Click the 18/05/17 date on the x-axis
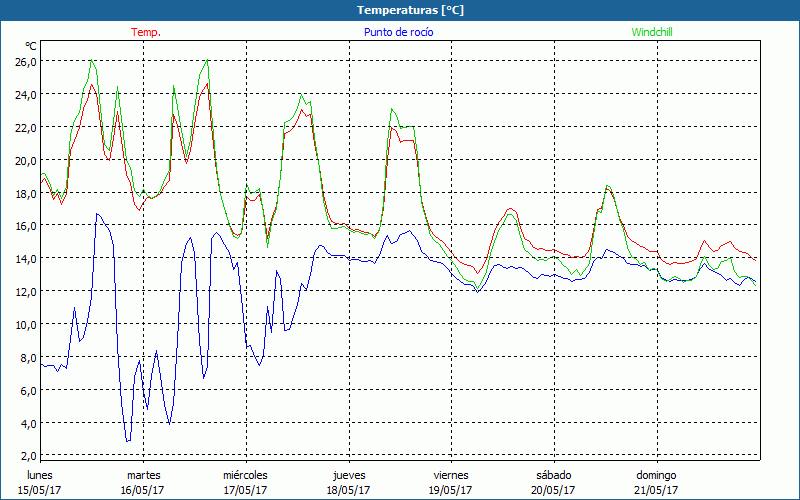Screen dimensions: 800x500 pyautogui.click(x=348, y=490)
